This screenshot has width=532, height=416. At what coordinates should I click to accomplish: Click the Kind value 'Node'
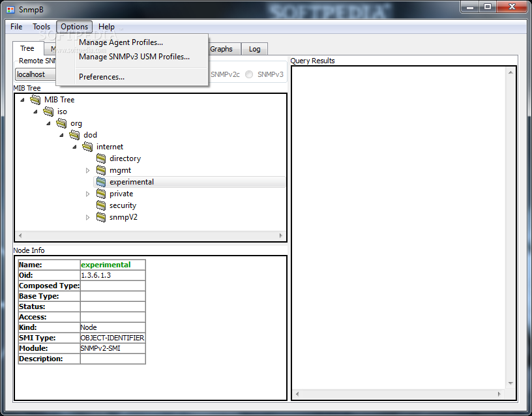(x=89, y=327)
